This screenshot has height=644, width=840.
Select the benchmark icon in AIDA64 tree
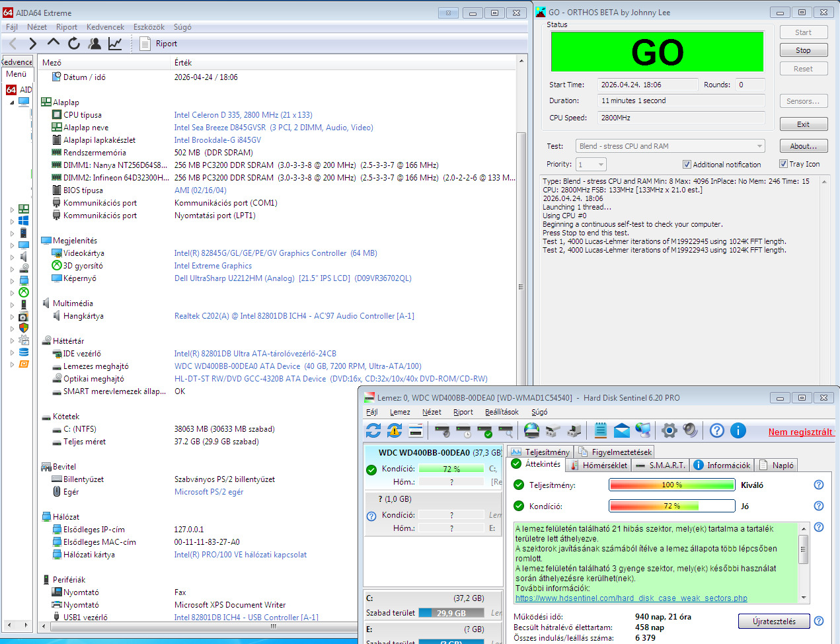pyautogui.click(x=24, y=364)
